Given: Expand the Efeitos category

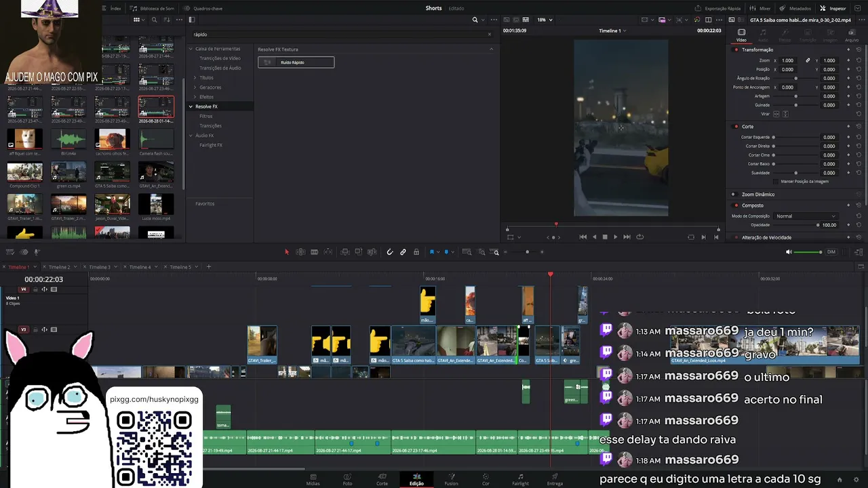Looking at the screenshot, I should pos(195,97).
